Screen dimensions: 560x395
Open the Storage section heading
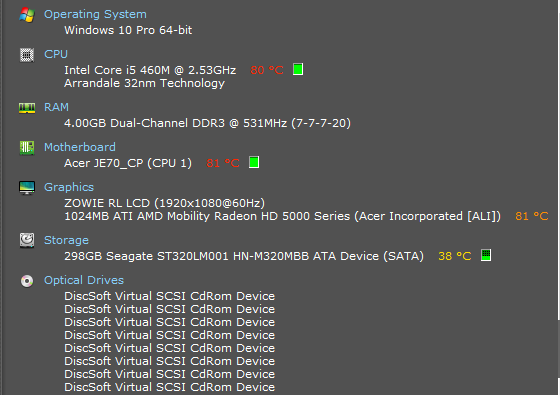(66, 240)
